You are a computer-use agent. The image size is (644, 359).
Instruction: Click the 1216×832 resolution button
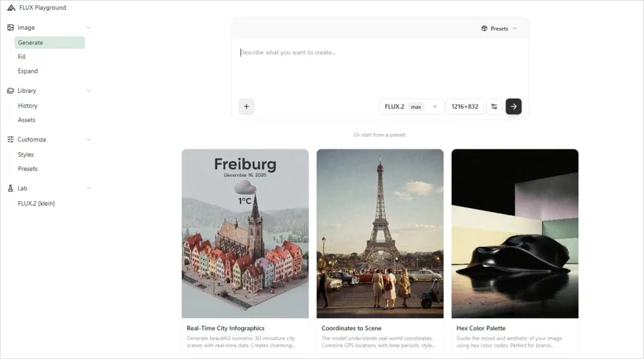[465, 106]
